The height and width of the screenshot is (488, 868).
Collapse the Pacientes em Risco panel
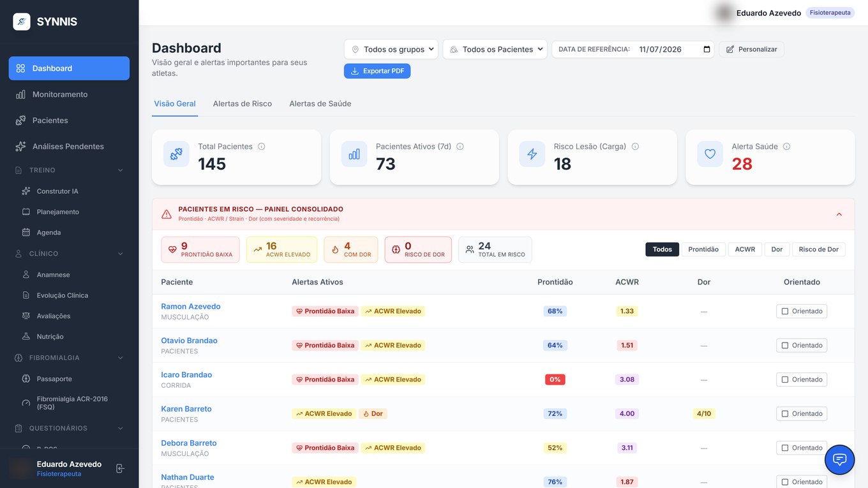pyautogui.click(x=839, y=214)
